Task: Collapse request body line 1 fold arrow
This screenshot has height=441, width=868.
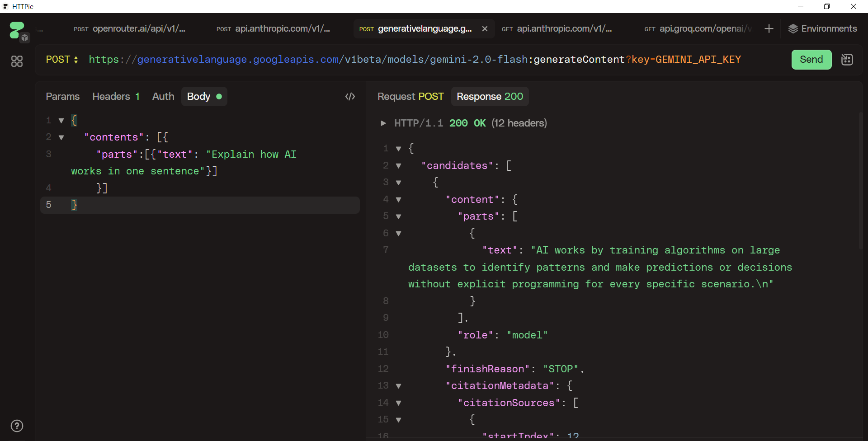Action: tap(61, 121)
